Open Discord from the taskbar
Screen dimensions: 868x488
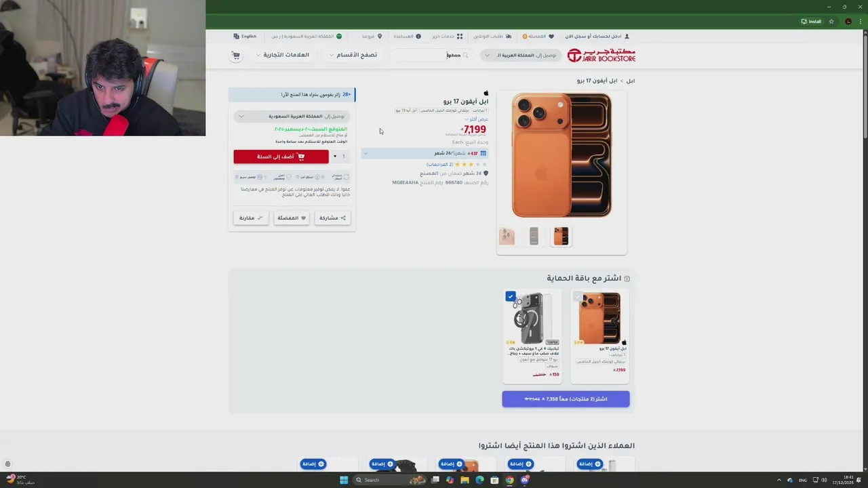[x=525, y=480]
